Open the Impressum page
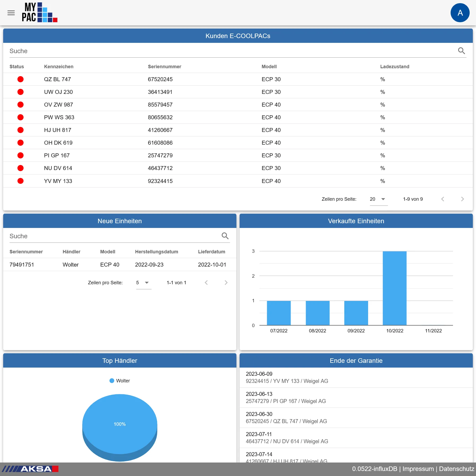 click(418, 469)
